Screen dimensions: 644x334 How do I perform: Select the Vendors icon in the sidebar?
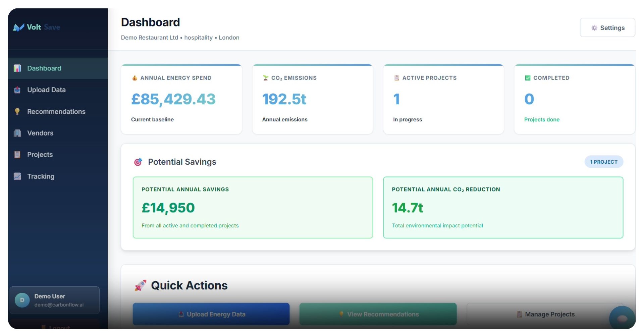17,133
